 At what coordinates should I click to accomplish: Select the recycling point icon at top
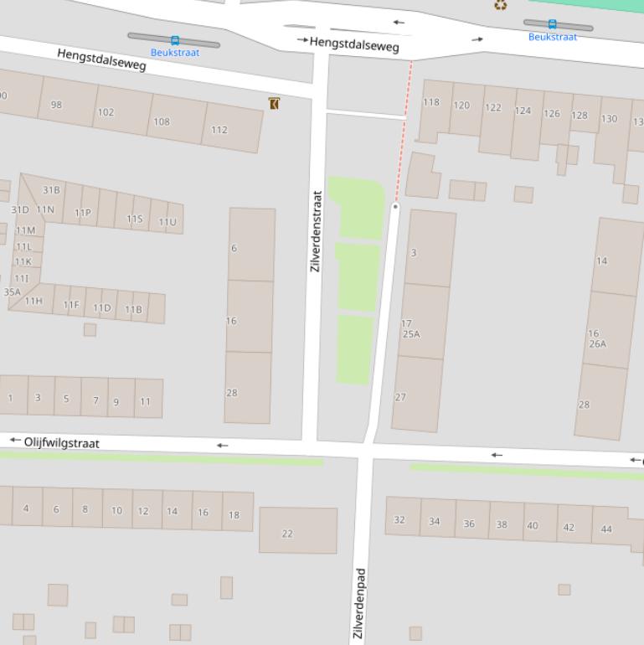(500, 5)
